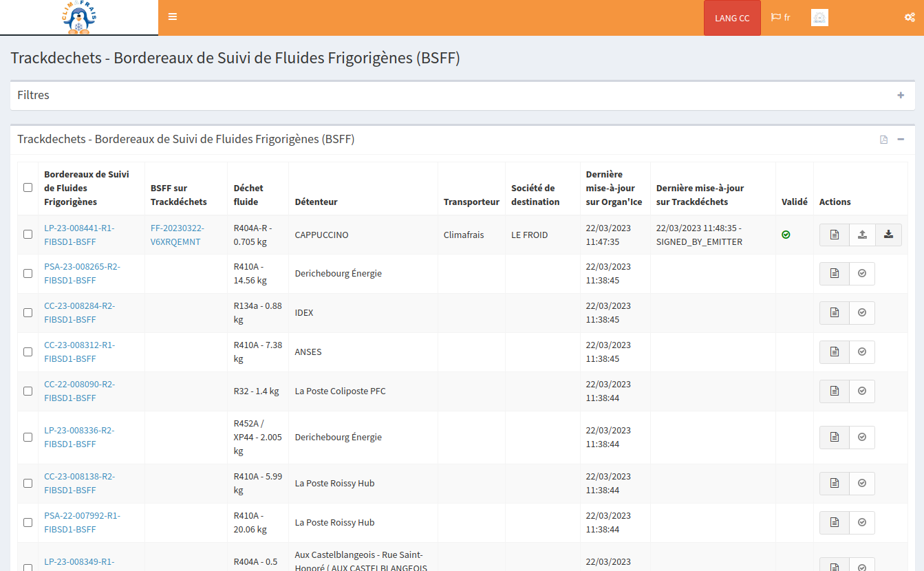The width and height of the screenshot is (924, 571).
Task: Click download icon for CAPPUCCINO row
Action: (888, 235)
